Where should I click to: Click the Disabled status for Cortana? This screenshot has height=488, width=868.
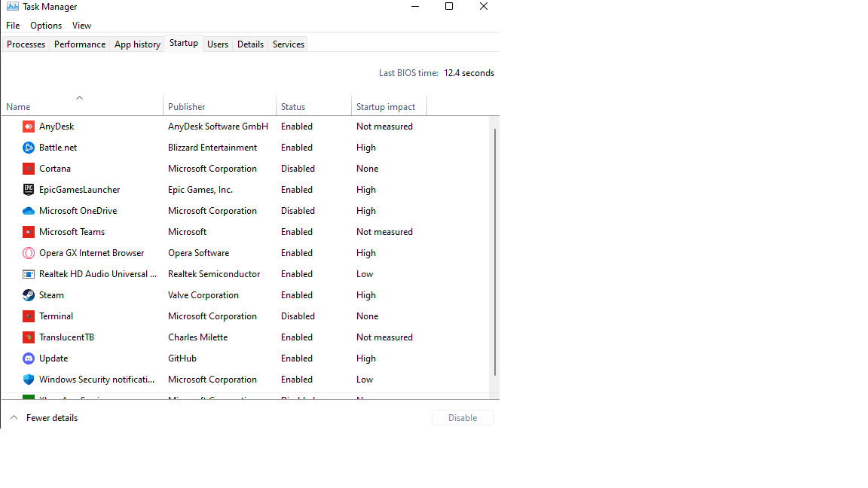298,169
